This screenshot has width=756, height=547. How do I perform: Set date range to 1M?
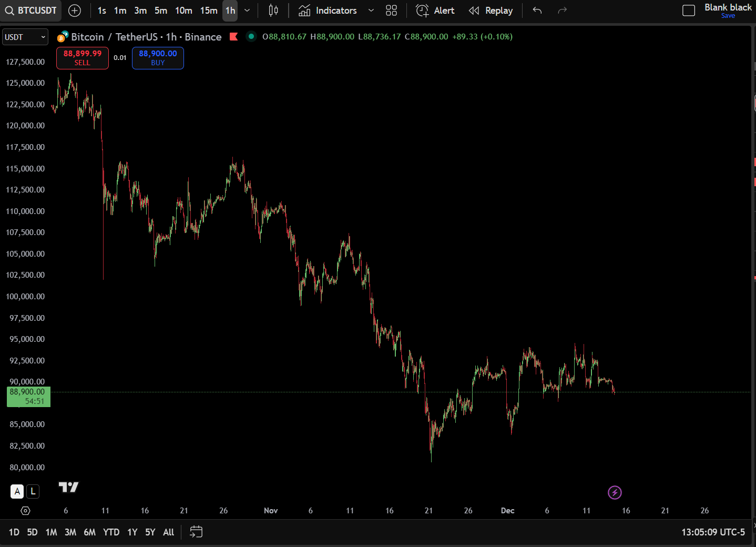(51, 532)
